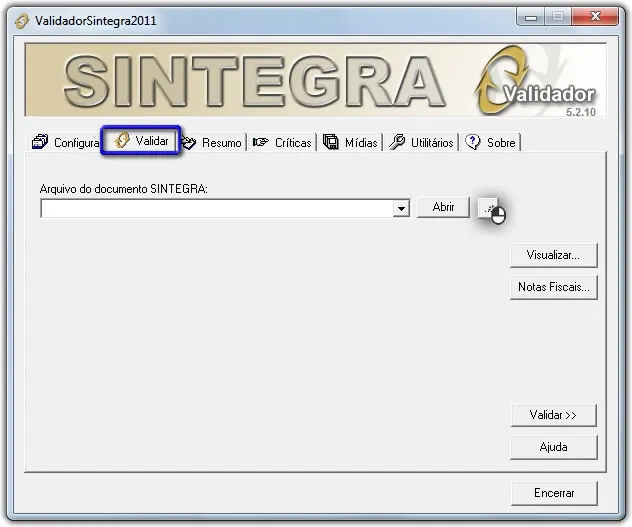Click Encerrar to exit
The height and width of the screenshot is (527, 632).
pyautogui.click(x=554, y=493)
